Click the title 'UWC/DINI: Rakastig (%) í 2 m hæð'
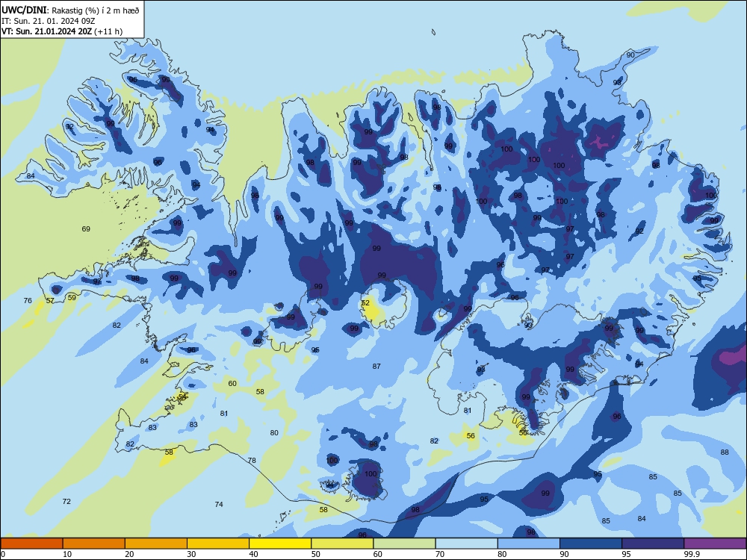The width and height of the screenshot is (747, 560). pos(70,10)
